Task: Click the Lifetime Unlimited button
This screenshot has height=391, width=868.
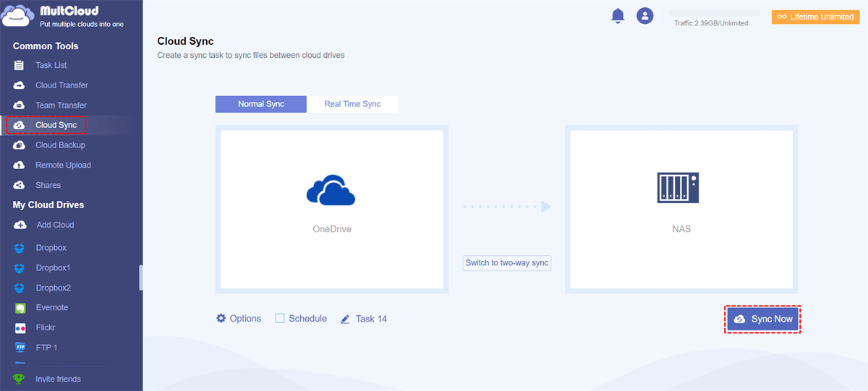Action: point(816,17)
